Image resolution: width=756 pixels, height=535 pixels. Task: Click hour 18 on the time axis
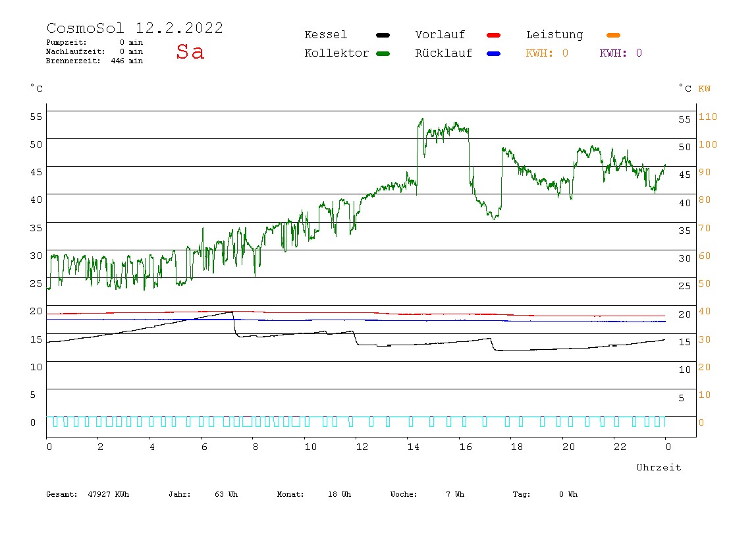[x=517, y=447]
